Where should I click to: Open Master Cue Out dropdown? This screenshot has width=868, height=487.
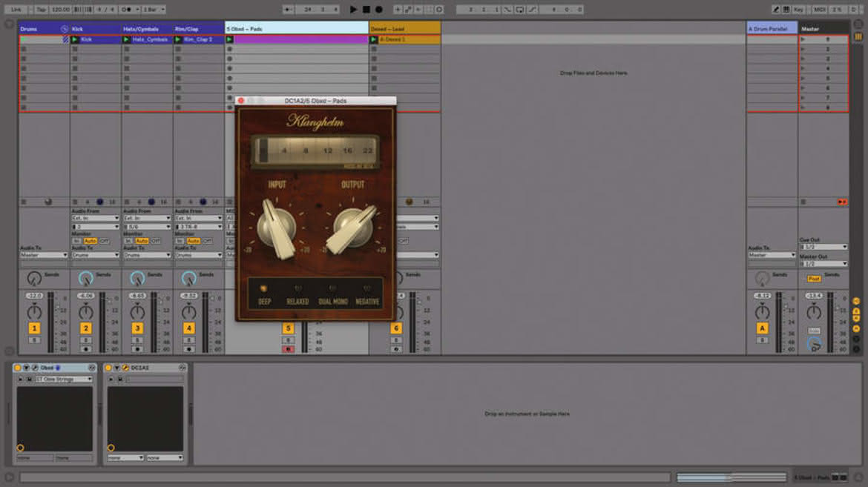pyautogui.click(x=823, y=247)
